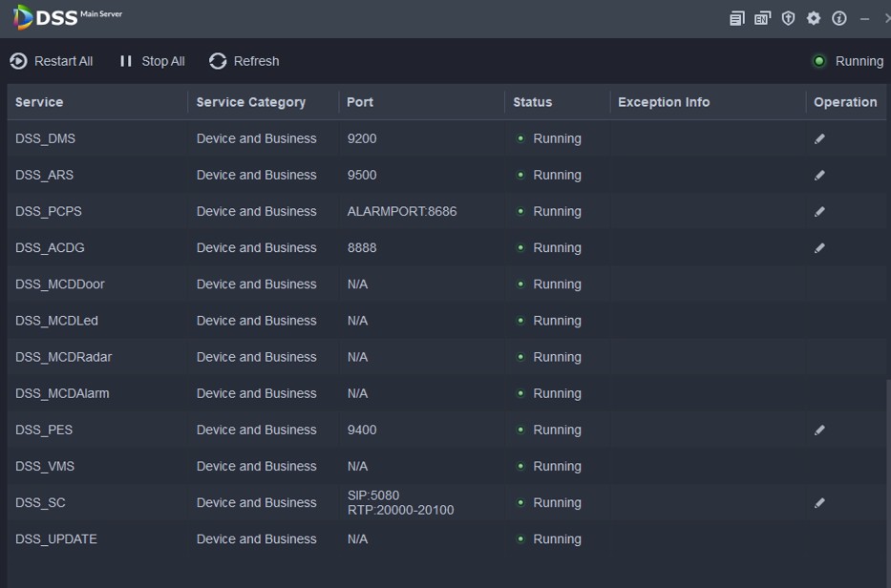Click the Service column header
The width and height of the screenshot is (891, 588).
point(39,102)
